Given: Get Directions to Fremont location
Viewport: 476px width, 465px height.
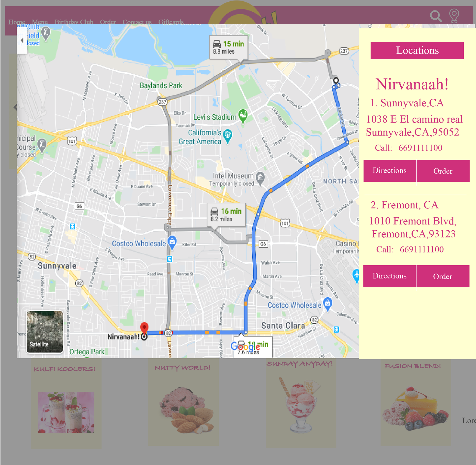Looking at the screenshot, I should click(x=389, y=276).
